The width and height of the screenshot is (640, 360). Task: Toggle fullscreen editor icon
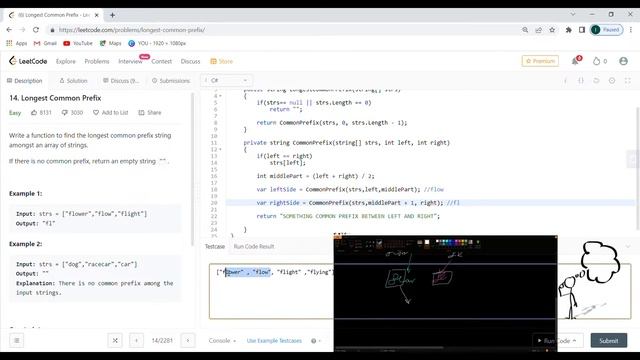coord(628,81)
